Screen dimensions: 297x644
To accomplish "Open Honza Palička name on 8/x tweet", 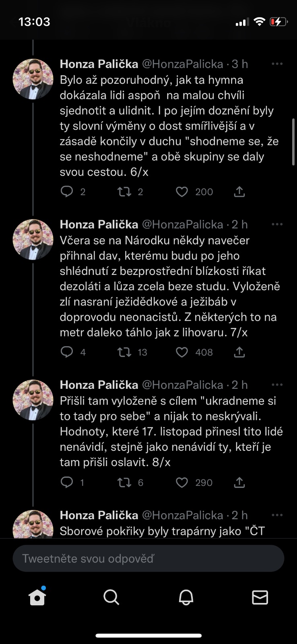I will coord(99,385).
